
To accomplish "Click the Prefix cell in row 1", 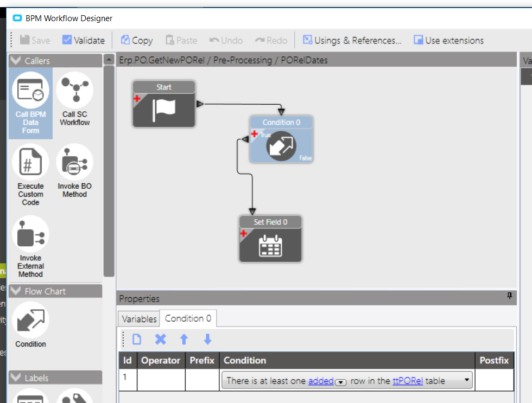I will 202,380.
